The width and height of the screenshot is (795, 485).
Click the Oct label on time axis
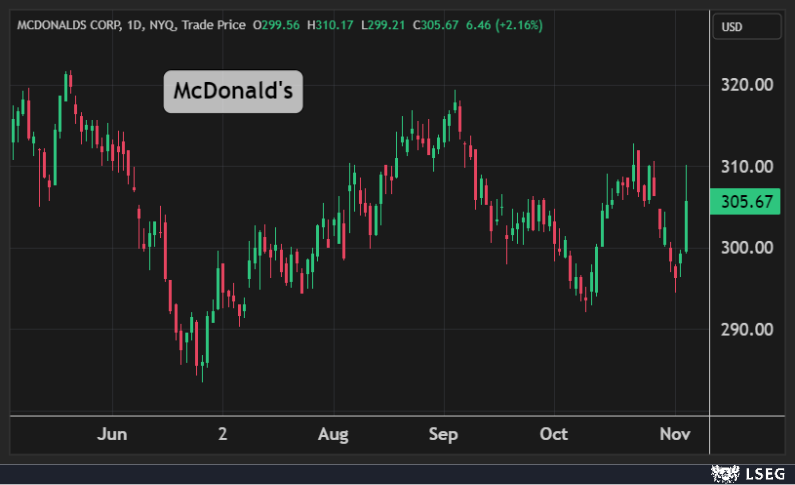click(553, 434)
